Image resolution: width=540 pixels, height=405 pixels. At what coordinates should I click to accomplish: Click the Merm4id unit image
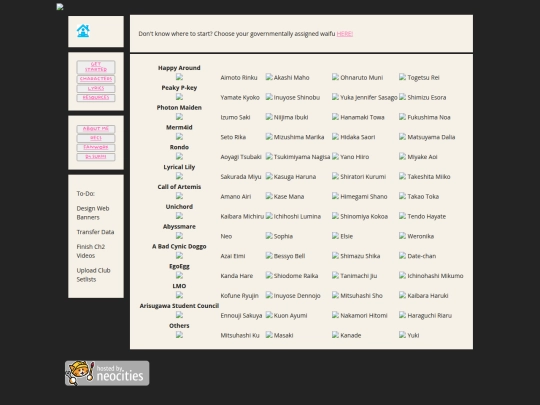coord(179,136)
